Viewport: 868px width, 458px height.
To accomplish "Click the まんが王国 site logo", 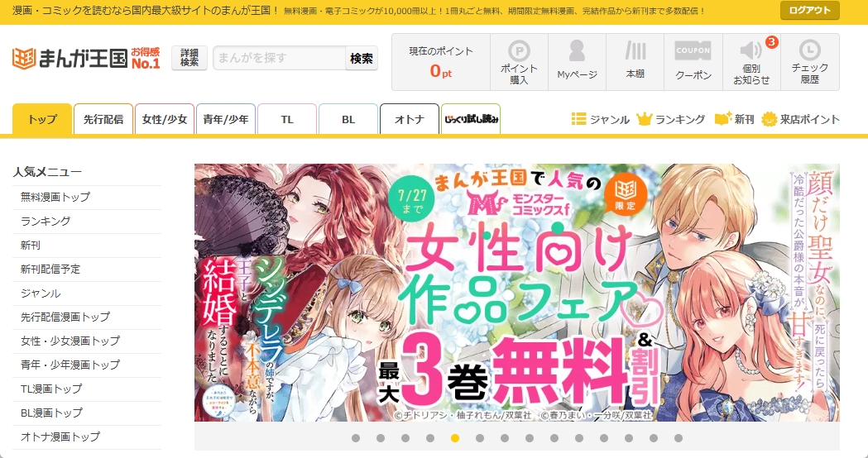I will tap(86, 58).
